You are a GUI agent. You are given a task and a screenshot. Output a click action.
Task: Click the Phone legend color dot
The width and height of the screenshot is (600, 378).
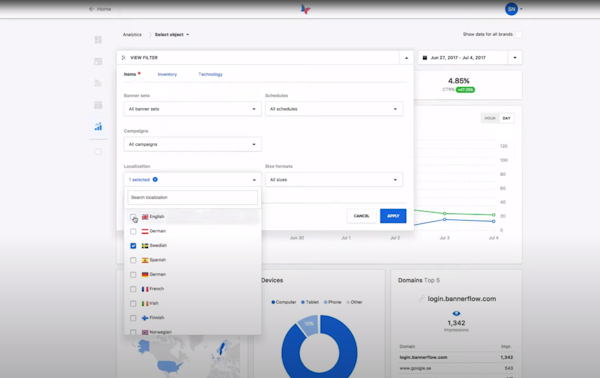coord(326,302)
